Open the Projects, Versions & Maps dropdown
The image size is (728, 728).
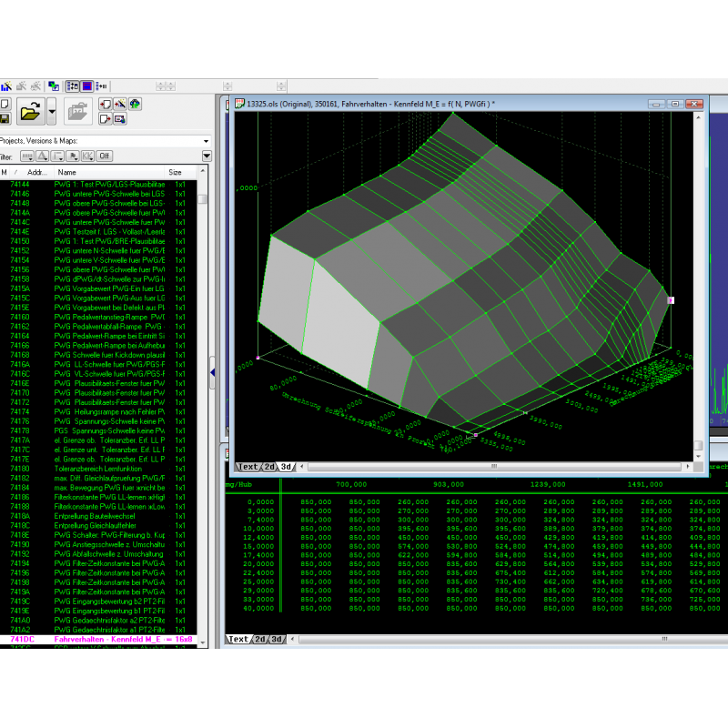(x=206, y=141)
